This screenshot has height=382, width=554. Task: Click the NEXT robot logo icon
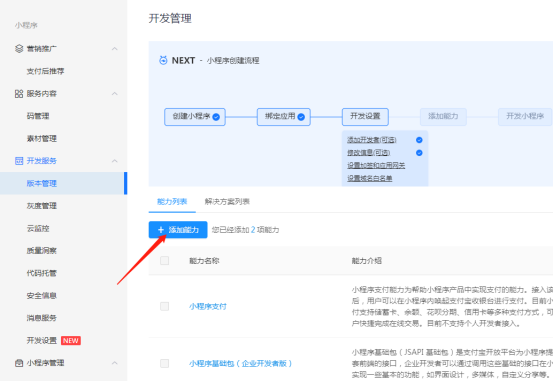click(163, 60)
